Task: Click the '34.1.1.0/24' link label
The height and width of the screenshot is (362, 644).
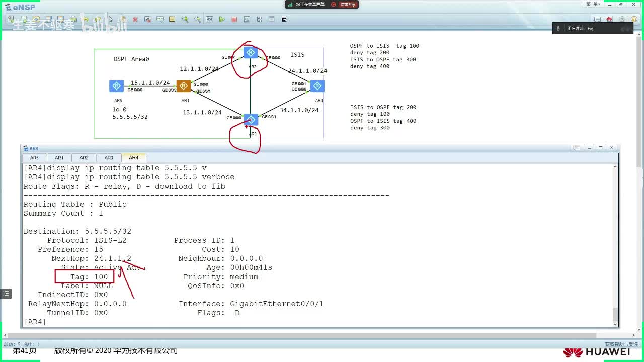Action: point(299,110)
